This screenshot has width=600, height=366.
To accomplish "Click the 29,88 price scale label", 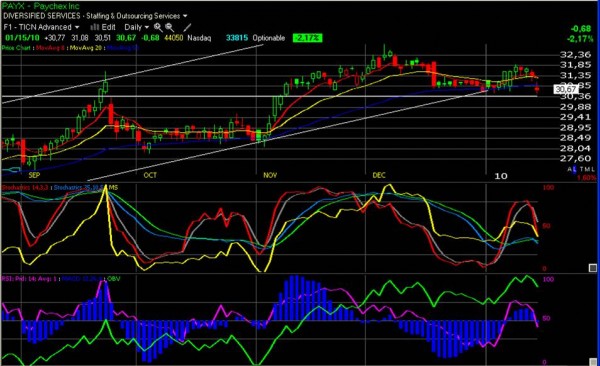I will point(575,107).
